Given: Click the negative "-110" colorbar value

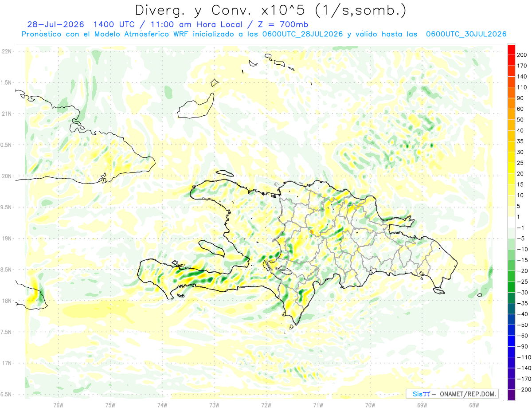Looking at the screenshot, I should point(524,357).
